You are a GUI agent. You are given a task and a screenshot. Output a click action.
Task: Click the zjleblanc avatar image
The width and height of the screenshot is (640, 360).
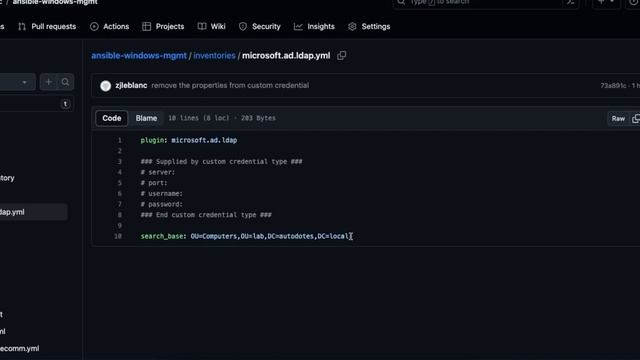click(x=105, y=86)
